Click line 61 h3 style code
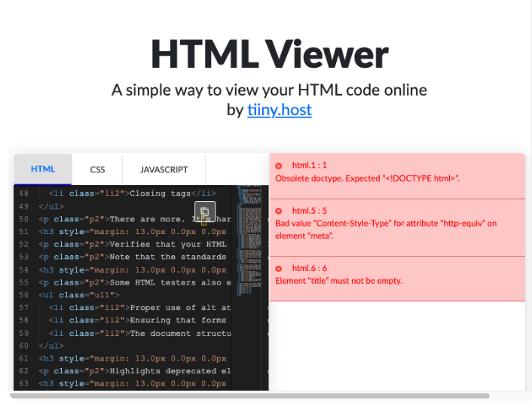 (x=133, y=358)
